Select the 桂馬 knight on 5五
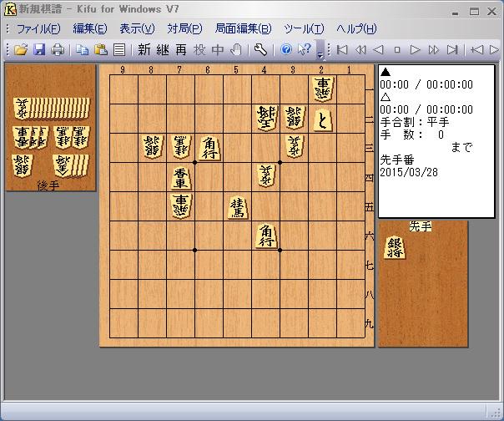504x421 pixels. tap(238, 208)
